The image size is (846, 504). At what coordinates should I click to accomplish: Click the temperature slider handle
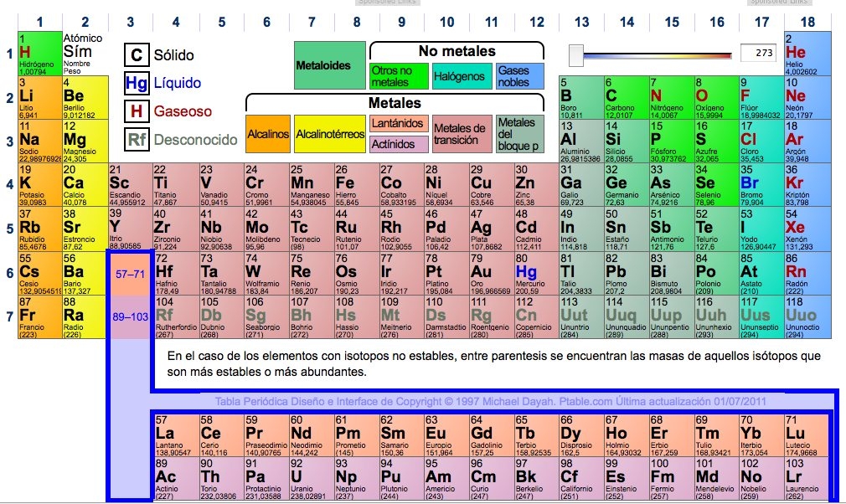point(575,55)
